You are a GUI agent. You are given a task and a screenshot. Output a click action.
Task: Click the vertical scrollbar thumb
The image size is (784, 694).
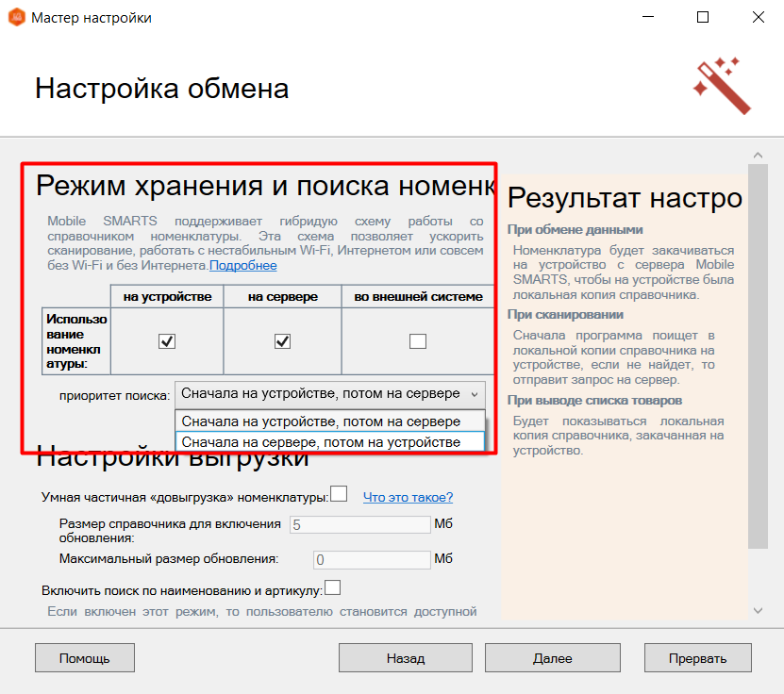(758, 356)
